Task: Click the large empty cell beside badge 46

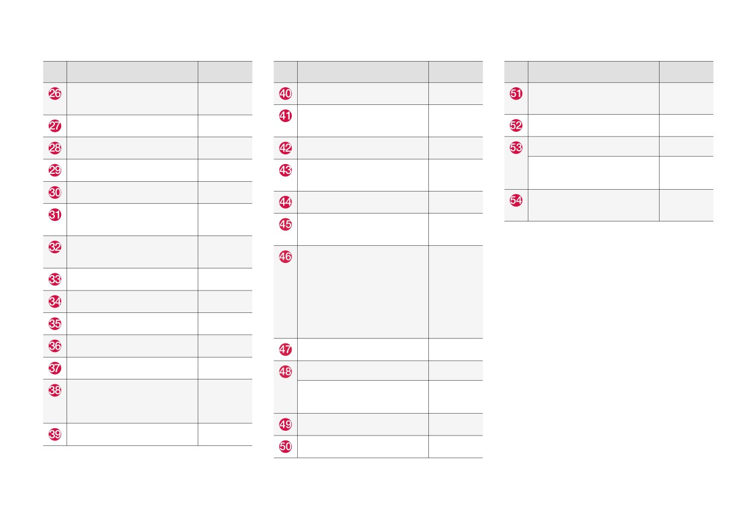Action: 363,292
